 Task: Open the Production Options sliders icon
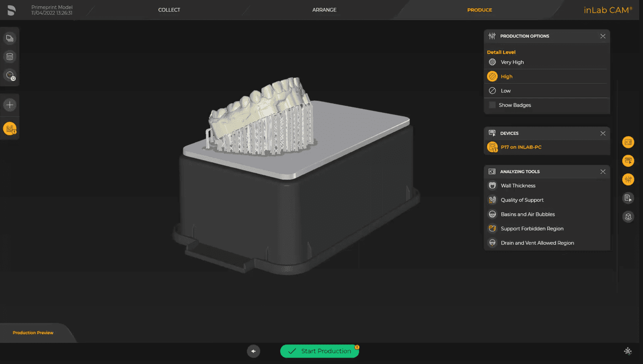click(628, 179)
